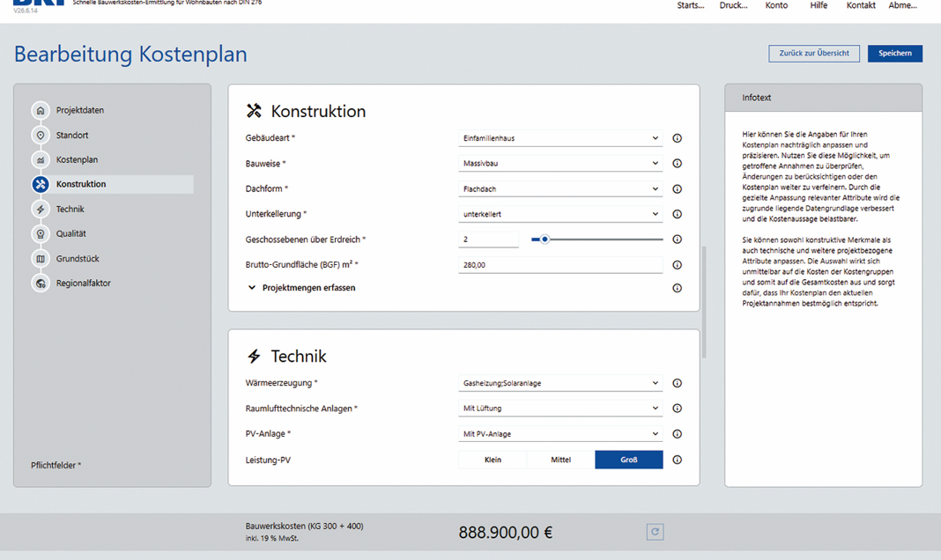Screen dimensions: 941x560
Task: Show info for Projektmengen erfassen
Action: [677, 289]
